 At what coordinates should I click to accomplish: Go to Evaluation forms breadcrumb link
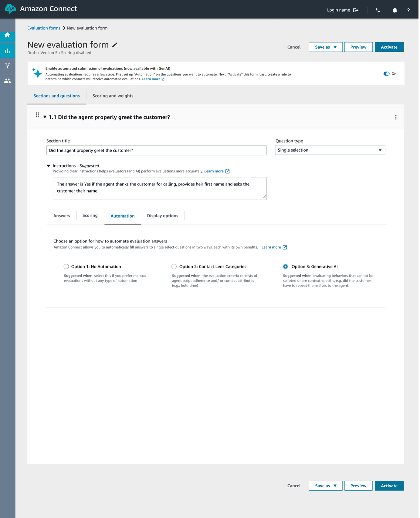tap(44, 28)
